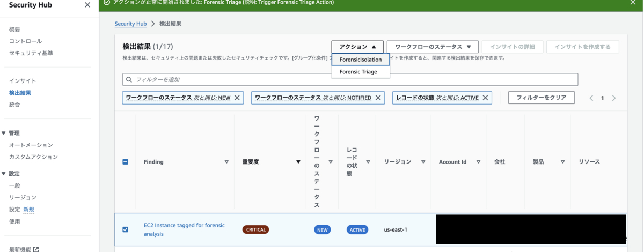This screenshot has width=644, height=252.
Task: Click the search magnifier icon in filter box
Action: coord(129,79)
